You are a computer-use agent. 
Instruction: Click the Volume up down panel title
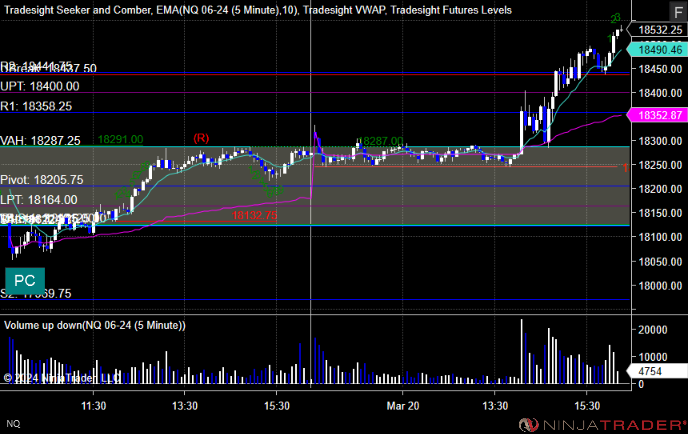click(x=95, y=325)
